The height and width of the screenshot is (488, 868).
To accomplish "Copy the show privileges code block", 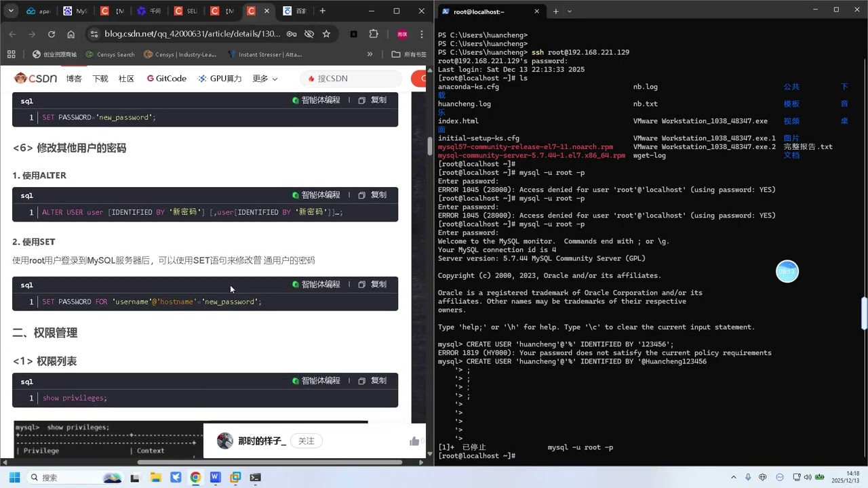I will pos(372,381).
